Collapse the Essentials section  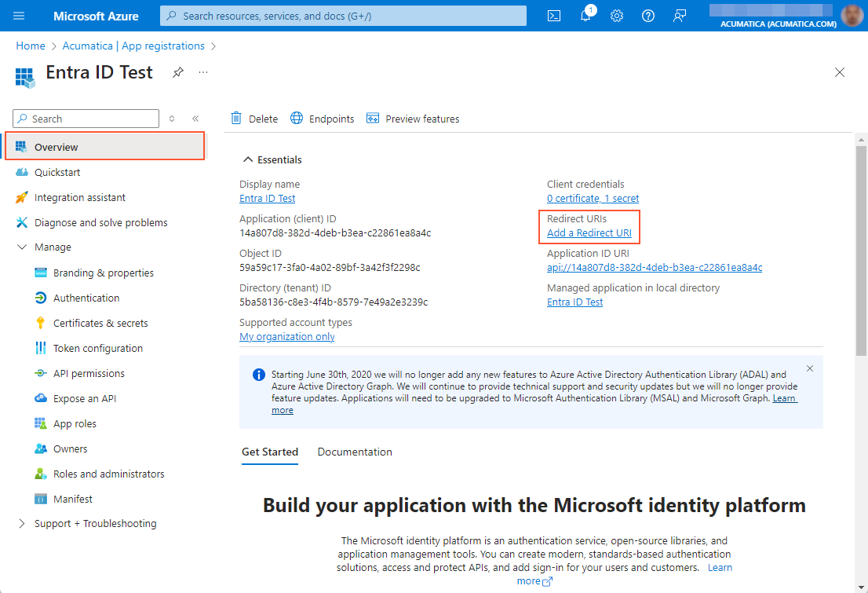tap(248, 159)
